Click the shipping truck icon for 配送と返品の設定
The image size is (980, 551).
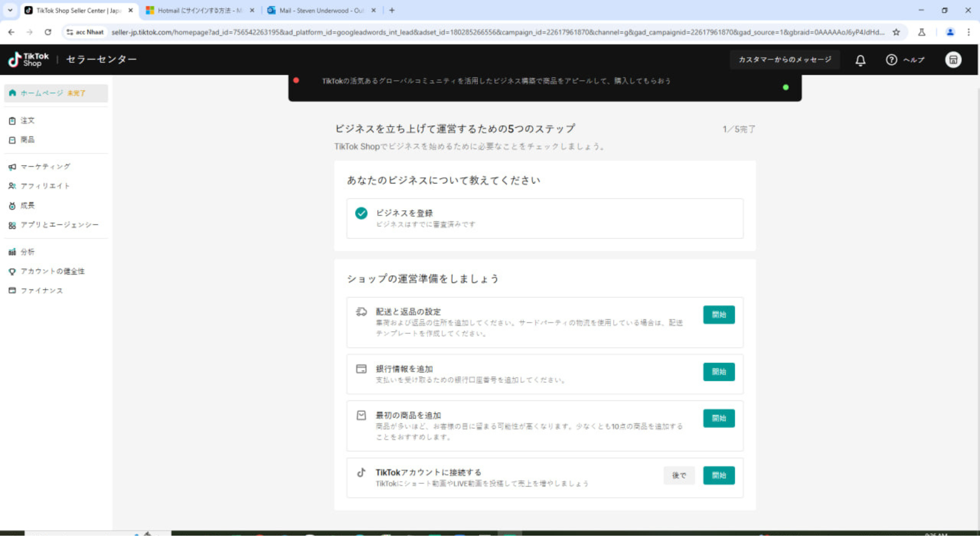pos(361,312)
